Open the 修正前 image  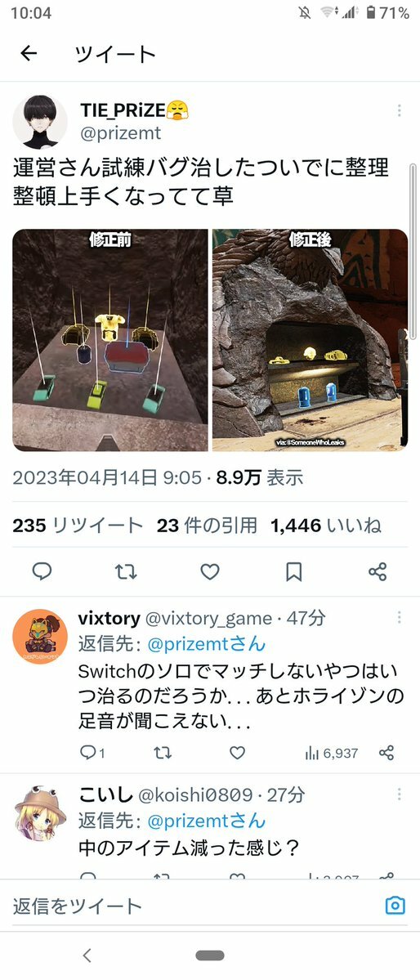(x=110, y=340)
